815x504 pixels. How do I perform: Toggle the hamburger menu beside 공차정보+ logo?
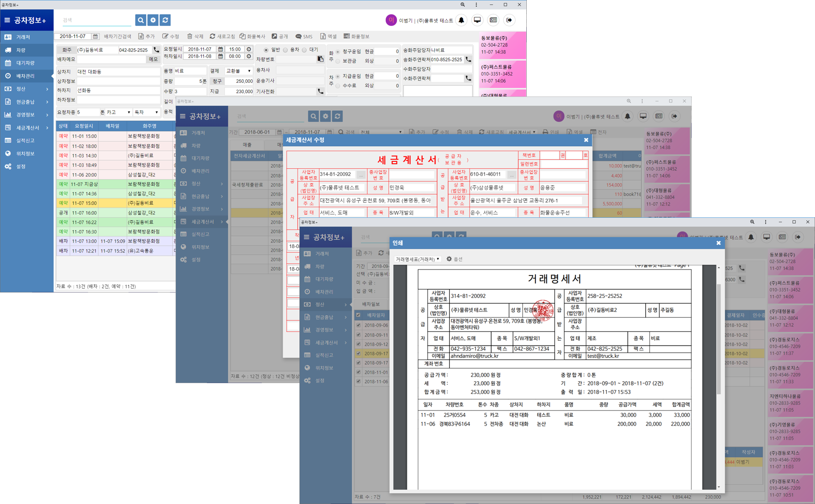(x=7, y=20)
